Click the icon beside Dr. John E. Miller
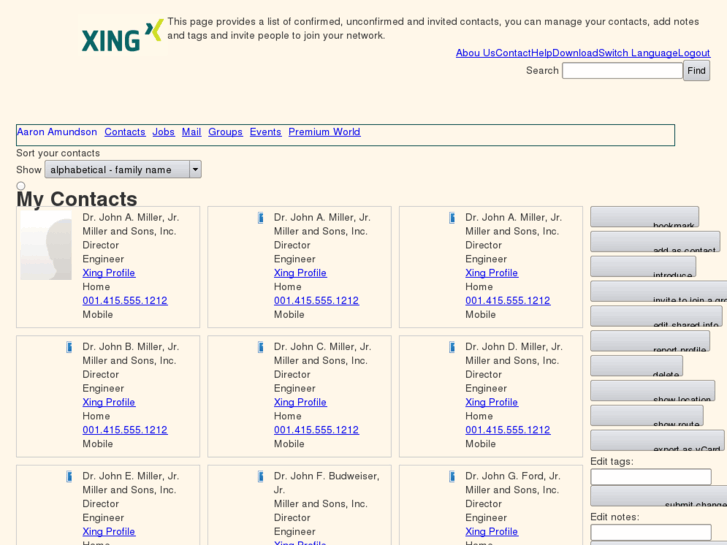 pyautogui.click(x=69, y=476)
